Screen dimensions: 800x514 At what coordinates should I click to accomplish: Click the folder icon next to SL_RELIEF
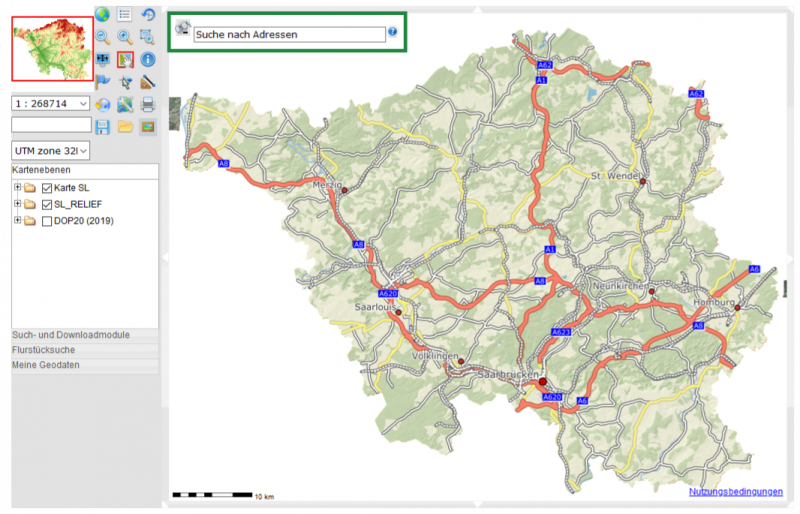30,204
